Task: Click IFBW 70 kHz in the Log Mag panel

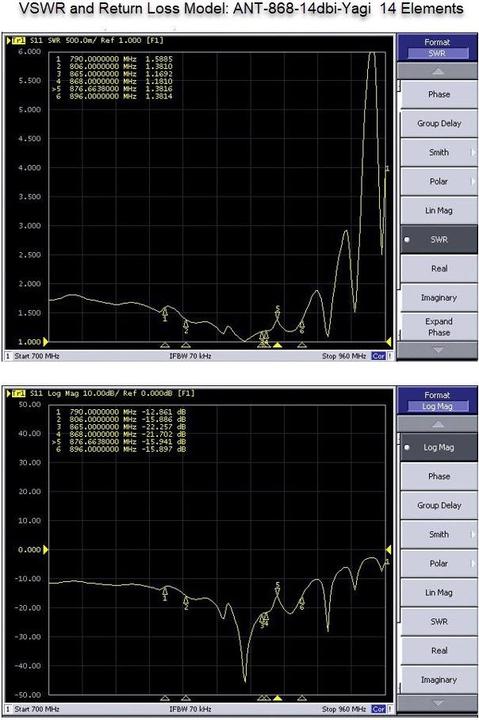Action: [190, 709]
